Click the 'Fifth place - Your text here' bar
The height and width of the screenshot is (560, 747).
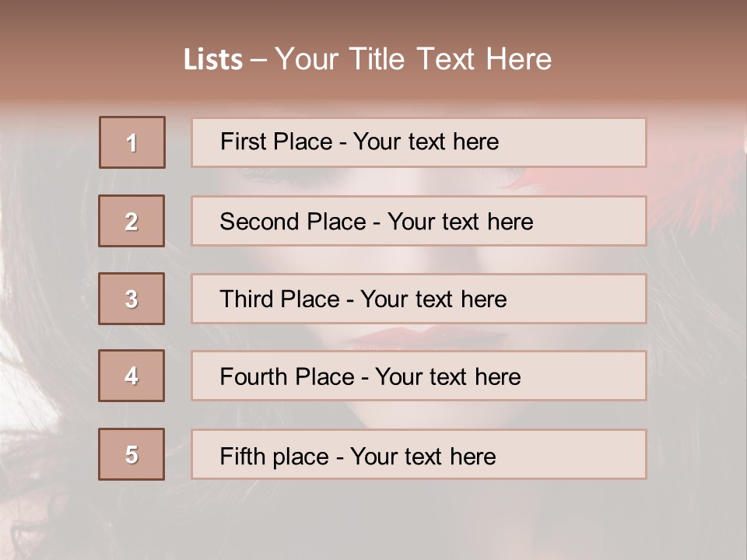pyautogui.click(x=419, y=454)
